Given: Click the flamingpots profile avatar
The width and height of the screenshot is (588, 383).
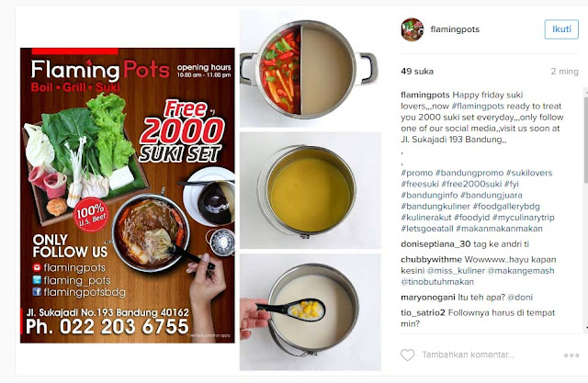Looking at the screenshot, I should (413, 29).
